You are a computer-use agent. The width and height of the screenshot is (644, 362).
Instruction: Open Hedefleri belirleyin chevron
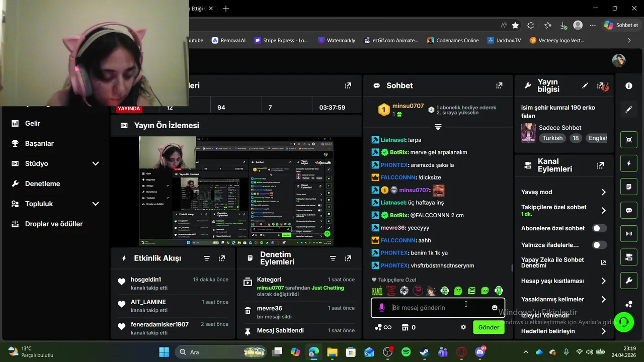click(x=603, y=331)
